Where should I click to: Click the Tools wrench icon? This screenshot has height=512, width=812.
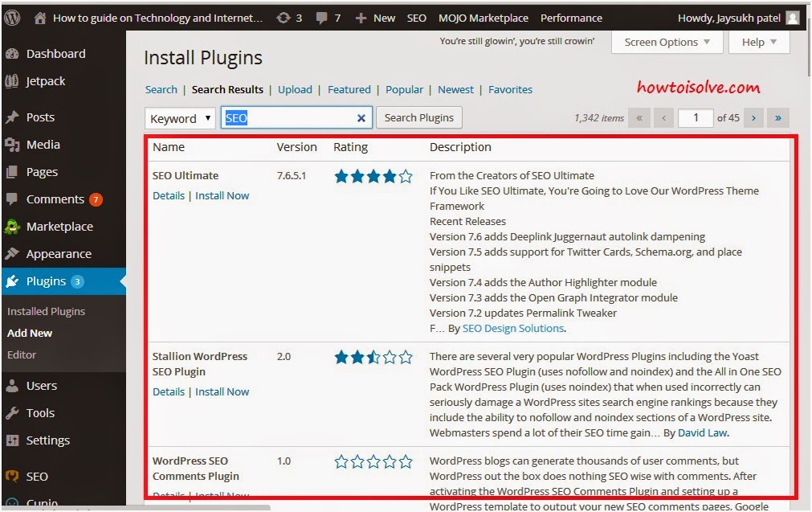tap(12, 413)
